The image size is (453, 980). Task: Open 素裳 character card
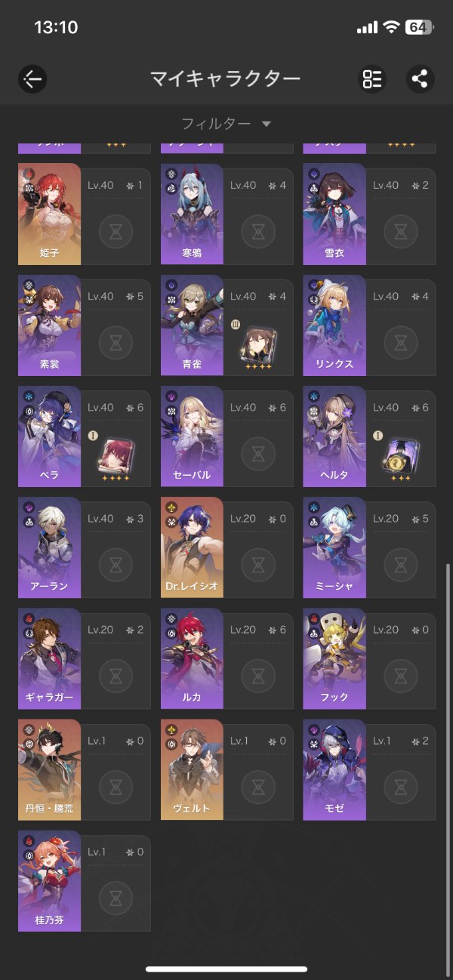click(x=84, y=325)
